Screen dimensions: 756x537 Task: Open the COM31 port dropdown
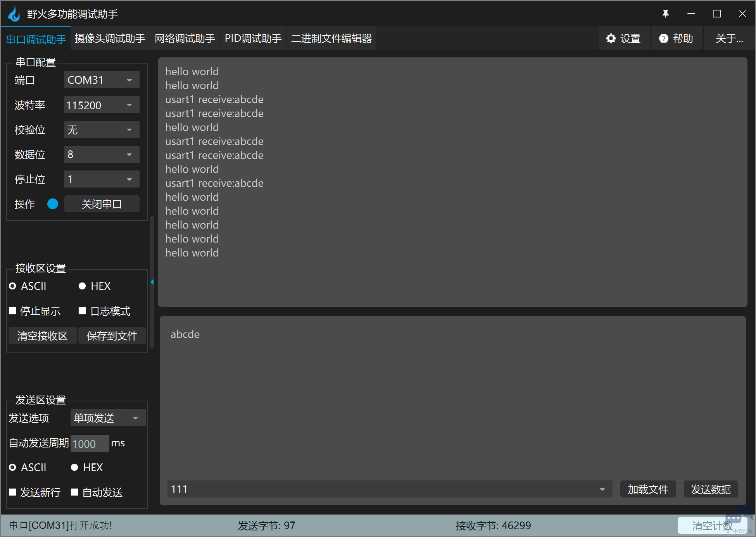click(102, 80)
